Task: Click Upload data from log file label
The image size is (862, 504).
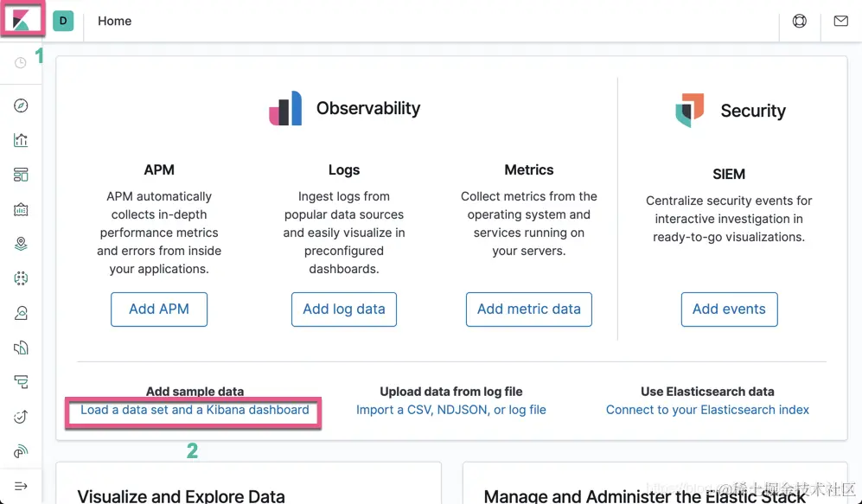Action: pyautogui.click(x=451, y=392)
